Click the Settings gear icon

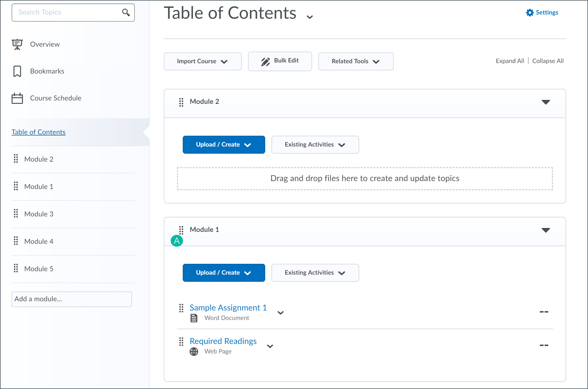click(530, 12)
